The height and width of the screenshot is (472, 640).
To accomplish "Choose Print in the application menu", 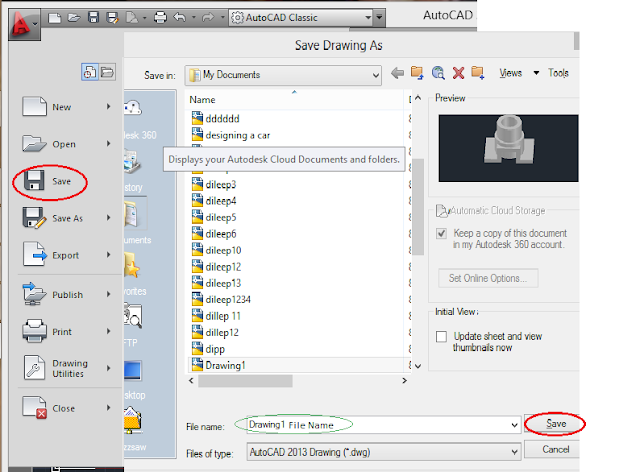I will point(67,332).
